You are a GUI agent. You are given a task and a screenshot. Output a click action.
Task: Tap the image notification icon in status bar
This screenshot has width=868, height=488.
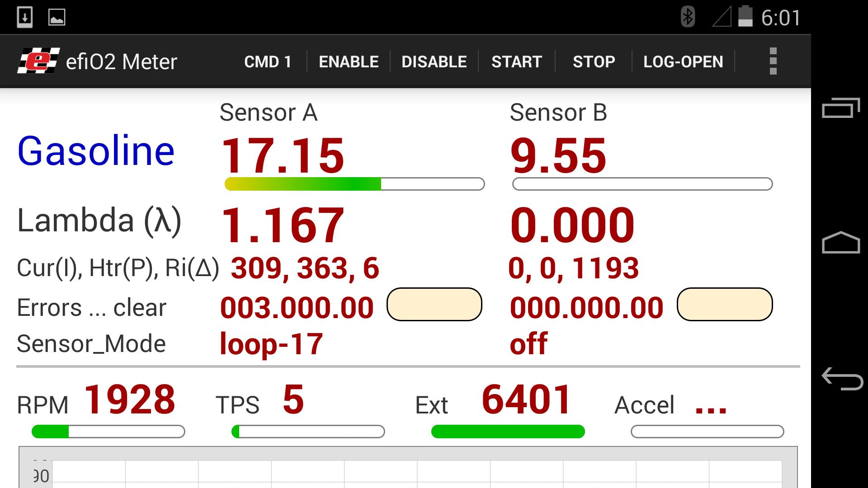(x=57, y=17)
